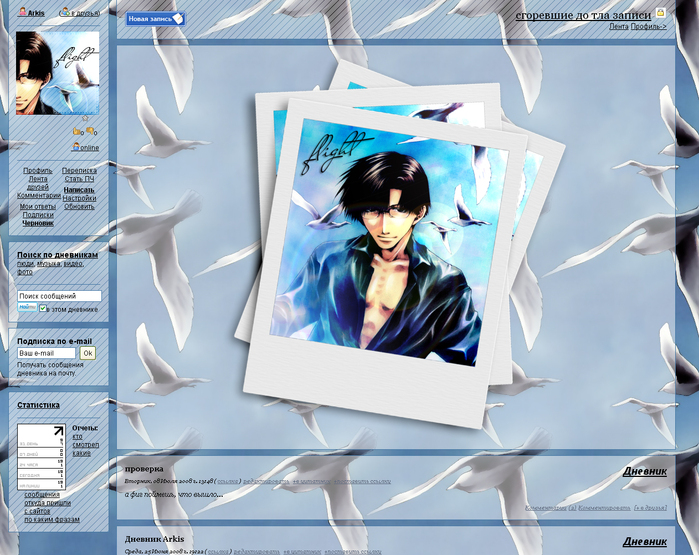The image size is (699, 555).
Task: Click the 'online' status link
Action: point(89,148)
